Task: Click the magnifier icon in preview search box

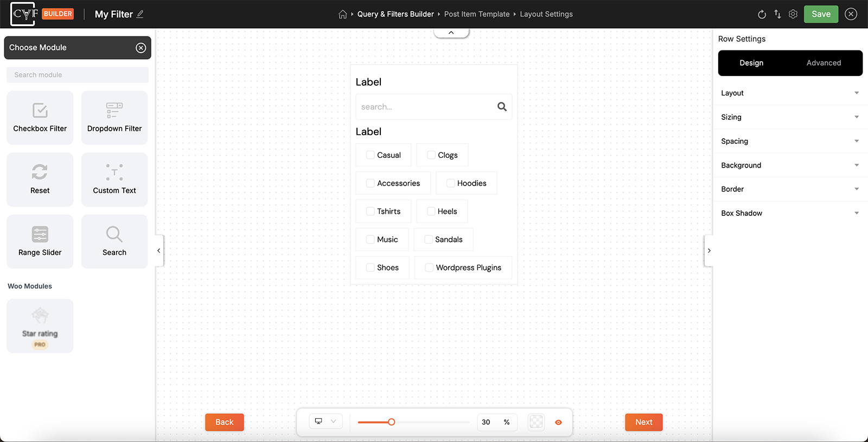Action: point(502,107)
